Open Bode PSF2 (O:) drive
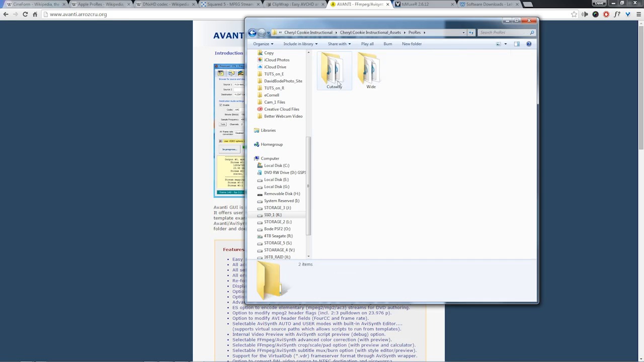Viewport: 644px width, 362px height. click(277, 229)
